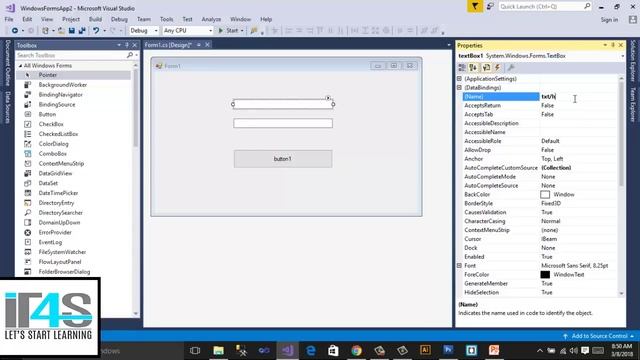Click the Sign in link

tap(609, 20)
